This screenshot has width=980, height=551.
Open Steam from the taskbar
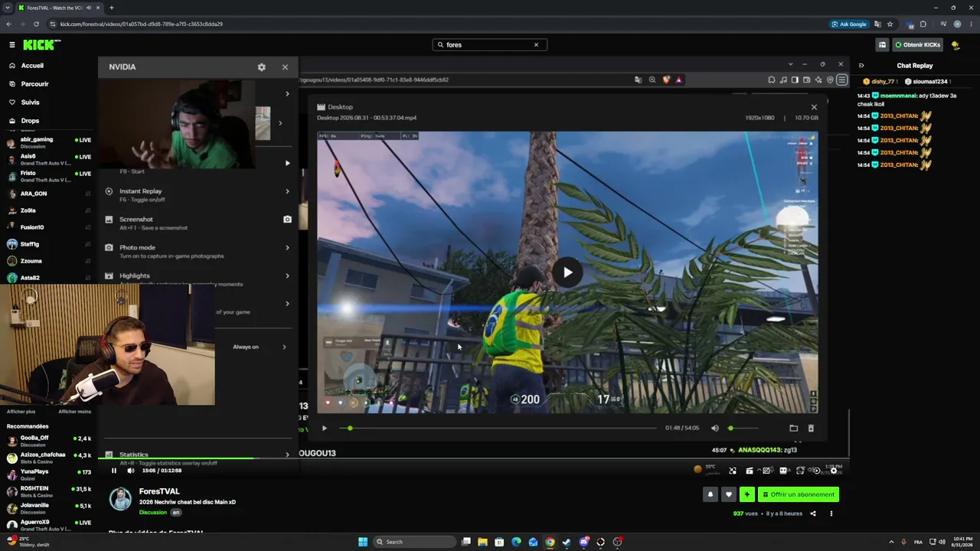pyautogui.click(x=567, y=542)
